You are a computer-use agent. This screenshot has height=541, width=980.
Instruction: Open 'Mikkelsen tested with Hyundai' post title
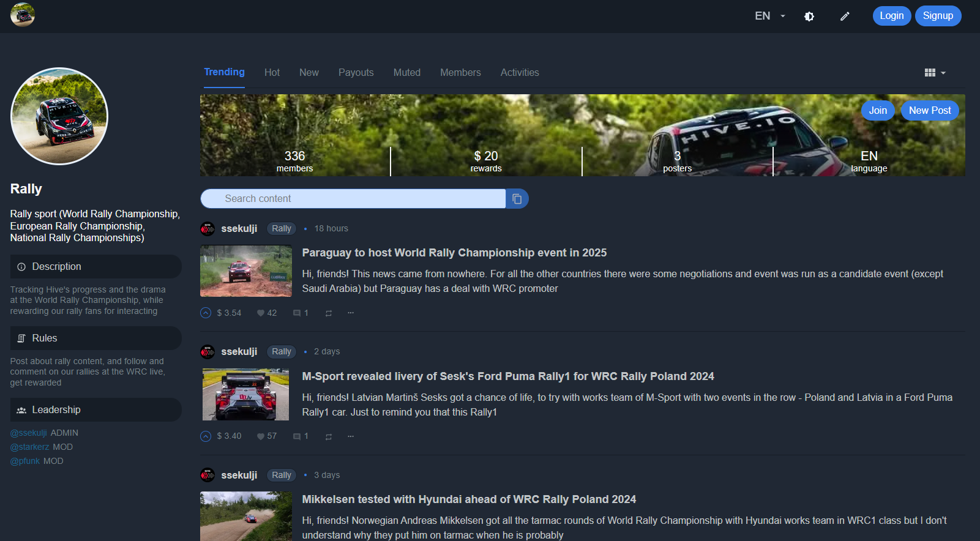(x=469, y=499)
